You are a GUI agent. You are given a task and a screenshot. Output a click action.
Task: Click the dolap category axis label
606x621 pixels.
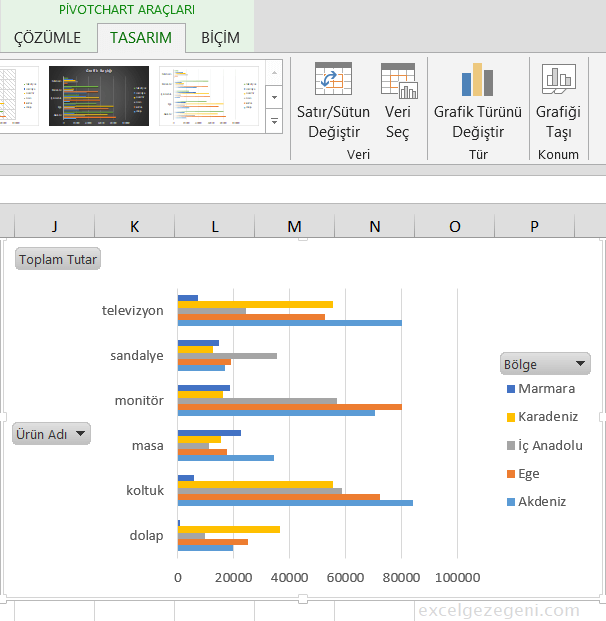[147, 535]
